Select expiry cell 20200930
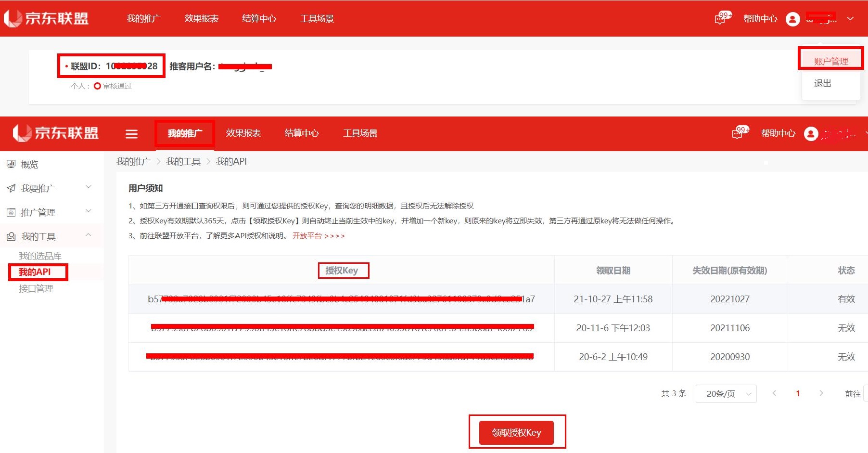This screenshot has width=868, height=453. [730, 357]
